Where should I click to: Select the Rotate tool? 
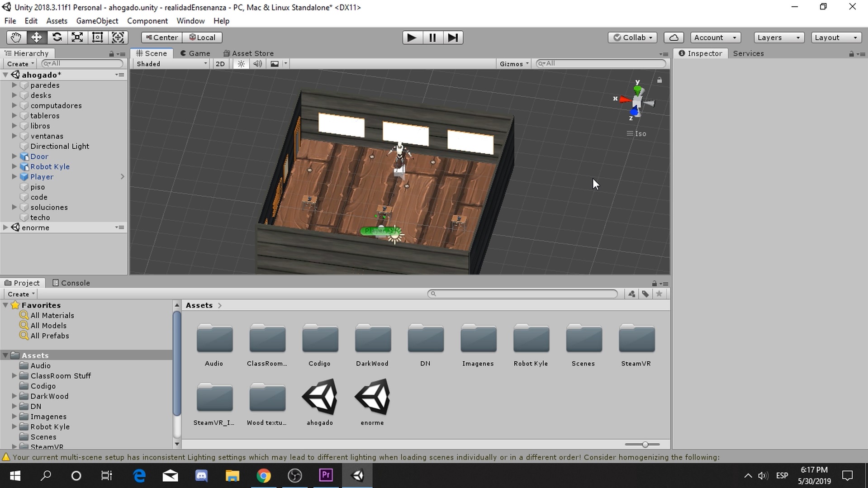(57, 38)
